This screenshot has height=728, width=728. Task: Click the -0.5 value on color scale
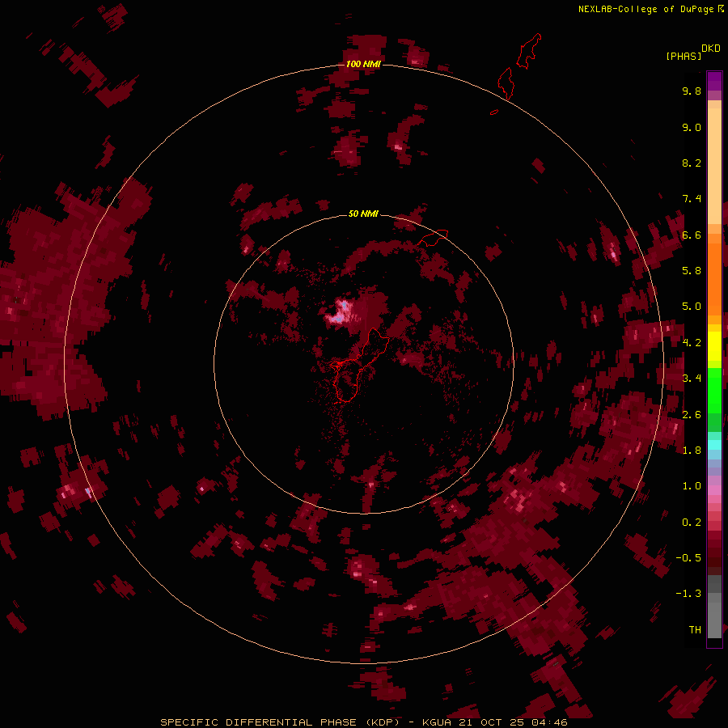688,558
